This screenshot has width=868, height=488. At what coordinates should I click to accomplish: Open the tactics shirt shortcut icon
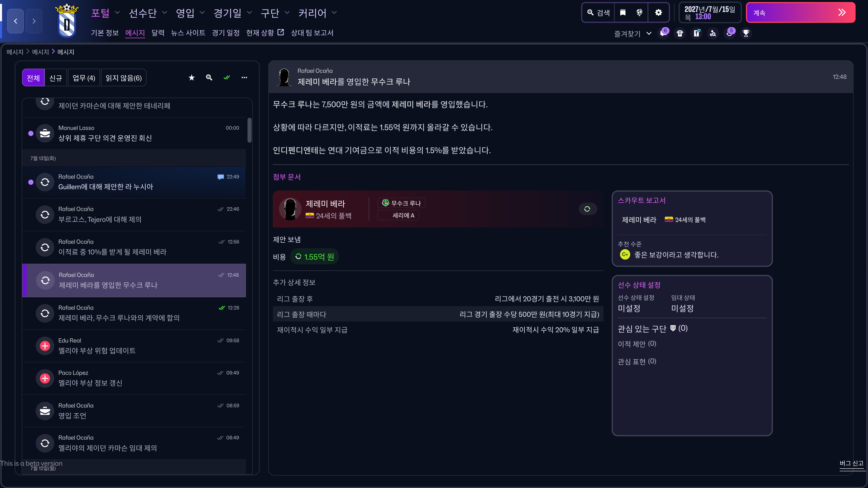pyautogui.click(x=680, y=33)
